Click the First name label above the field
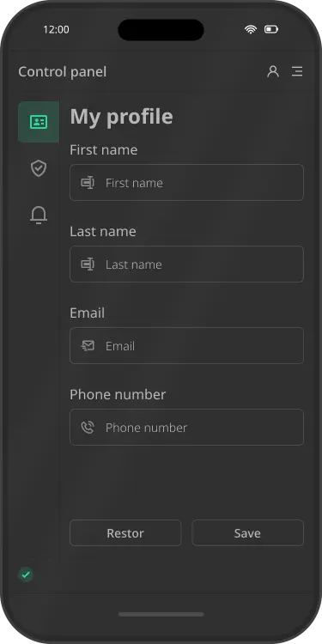322x644 pixels. 104,150
